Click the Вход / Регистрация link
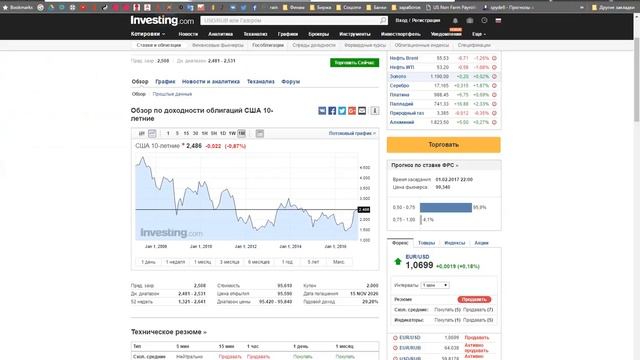This screenshot has height=360, width=640. click(x=418, y=20)
